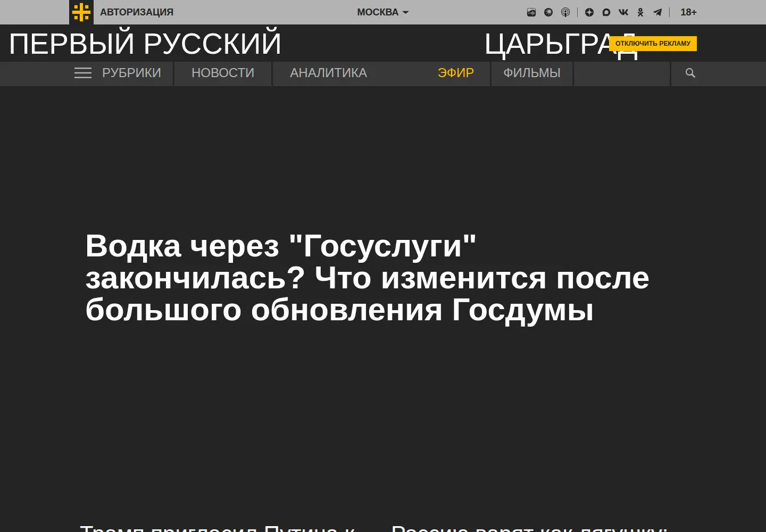Open the Yandex Music icon
Screen dimensions: 766x532
pyautogui.click(x=548, y=12)
